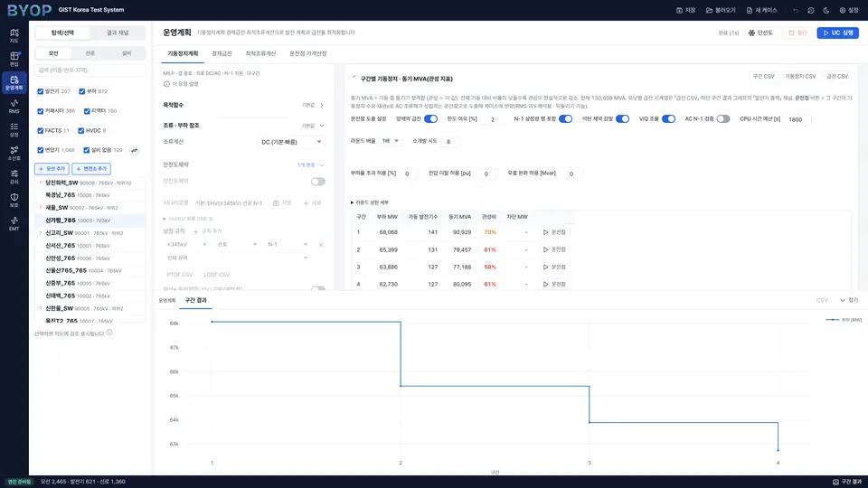Expand the 세울_SW tree node

[41, 208]
